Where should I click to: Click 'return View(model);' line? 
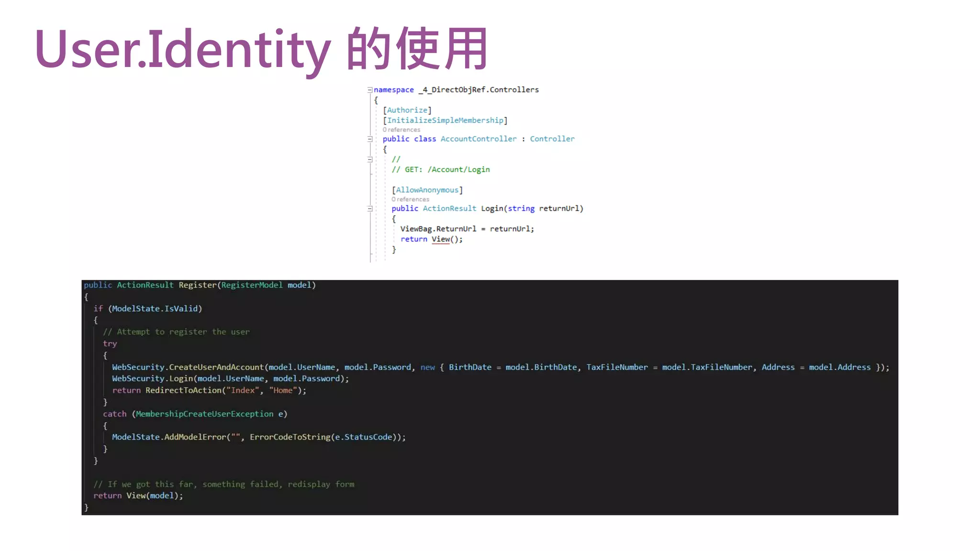click(x=138, y=496)
